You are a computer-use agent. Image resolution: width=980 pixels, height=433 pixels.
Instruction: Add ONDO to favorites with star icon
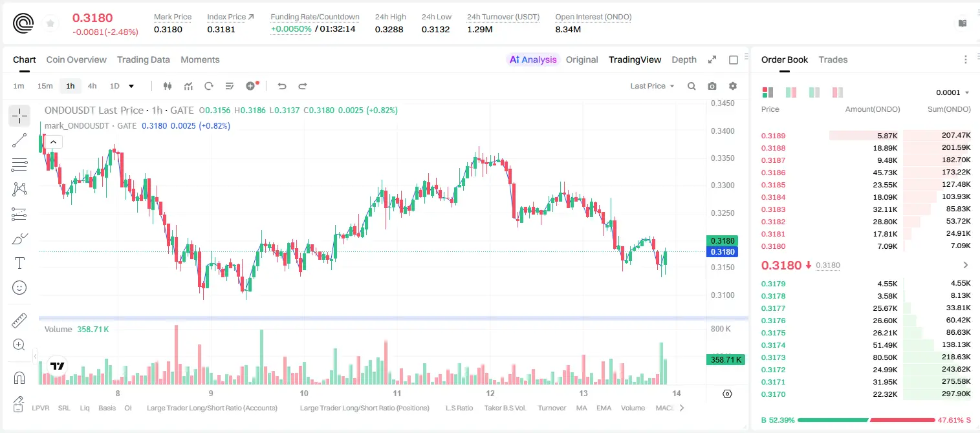[x=50, y=23]
